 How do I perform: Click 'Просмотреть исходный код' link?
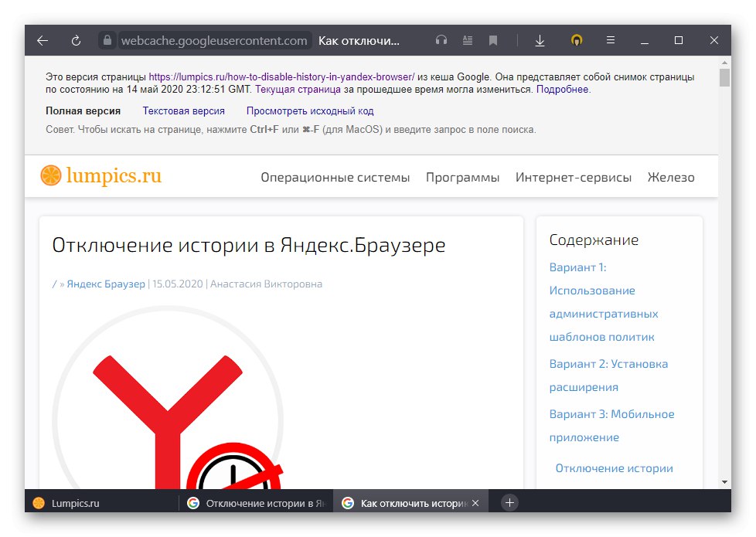click(310, 110)
